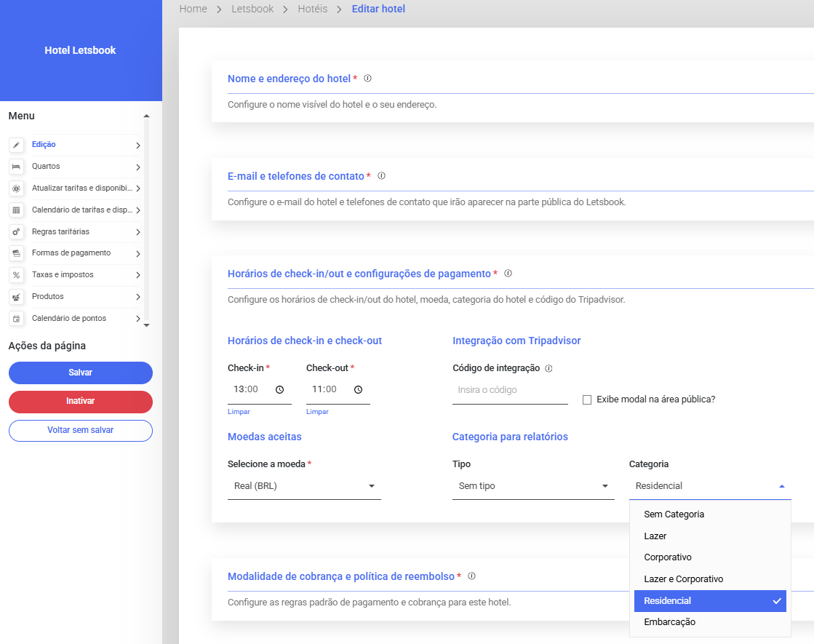Click info icon next to Horários de check-in/out heading
The image size is (814, 644).
[508, 273]
